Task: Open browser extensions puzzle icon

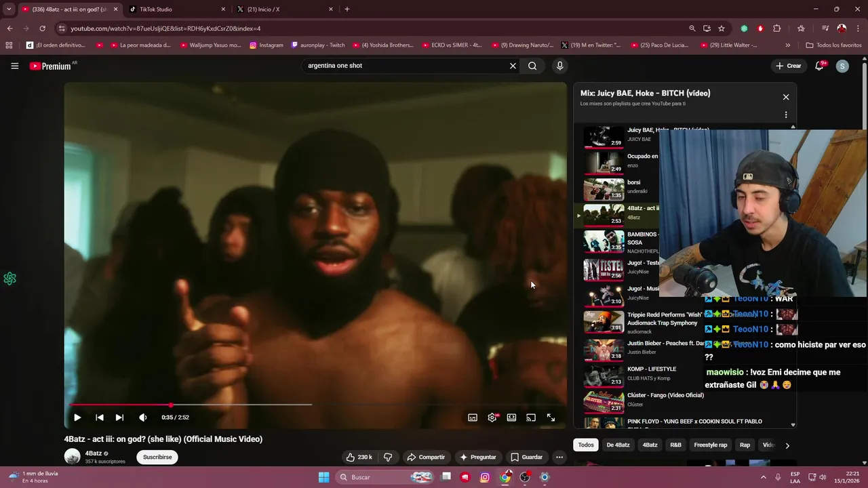Action: point(777,28)
